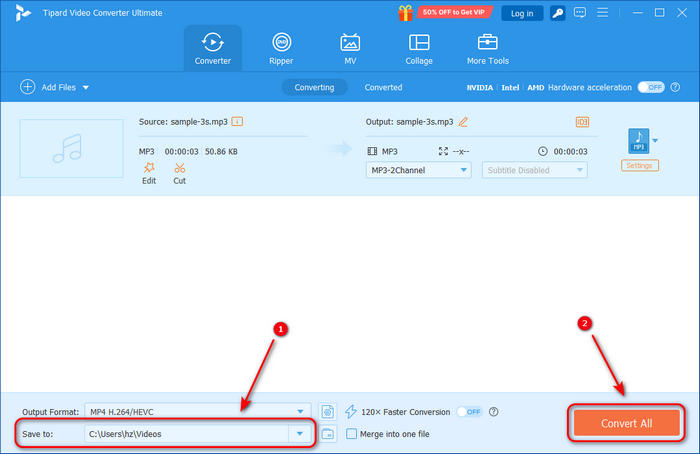The image size is (700, 454).
Task: Close the Tipard Video Converter window
Action: pyautogui.click(x=682, y=12)
